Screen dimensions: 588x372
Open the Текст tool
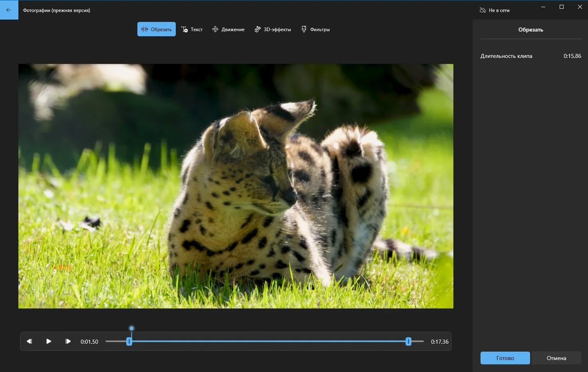192,29
